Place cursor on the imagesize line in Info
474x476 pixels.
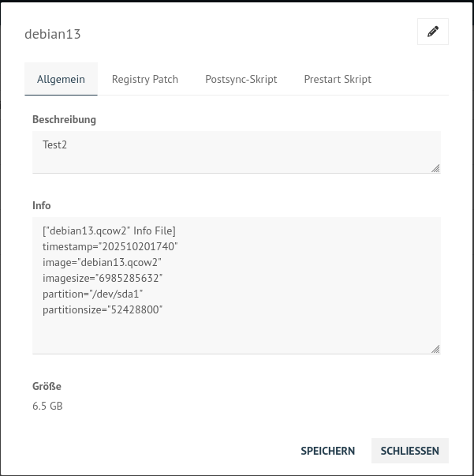coord(103,278)
